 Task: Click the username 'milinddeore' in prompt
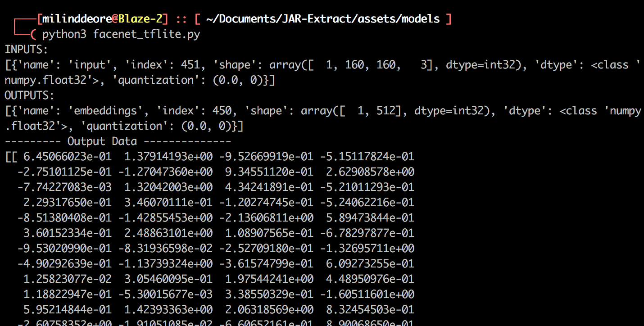77,19
